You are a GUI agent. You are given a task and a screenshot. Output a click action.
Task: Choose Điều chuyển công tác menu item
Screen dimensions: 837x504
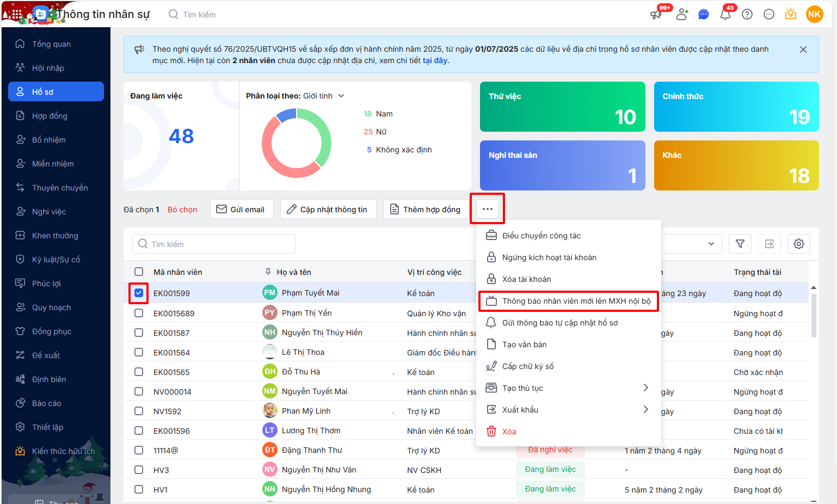(x=541, y=236)
